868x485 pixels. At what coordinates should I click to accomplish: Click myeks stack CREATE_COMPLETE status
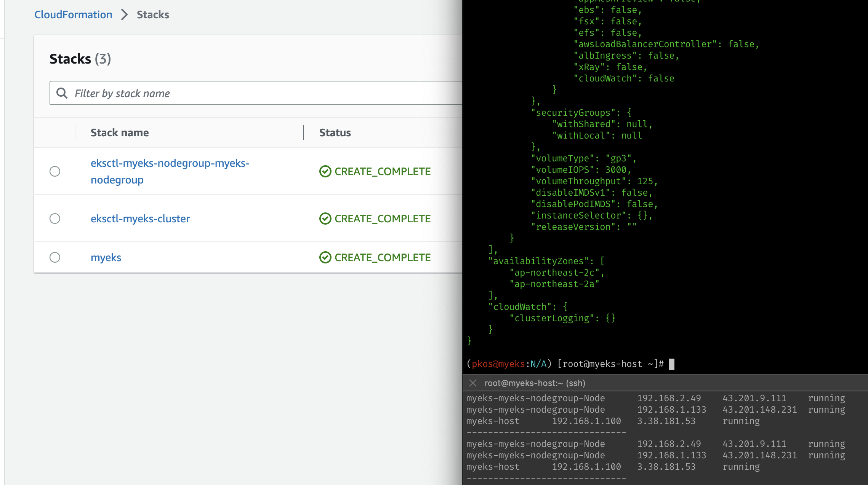(375, 257)
